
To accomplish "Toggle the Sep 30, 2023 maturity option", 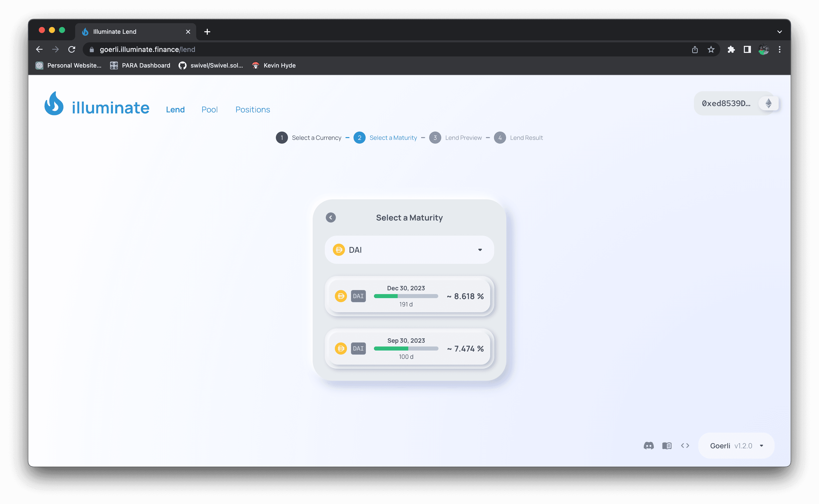I will tap(409, 348).
